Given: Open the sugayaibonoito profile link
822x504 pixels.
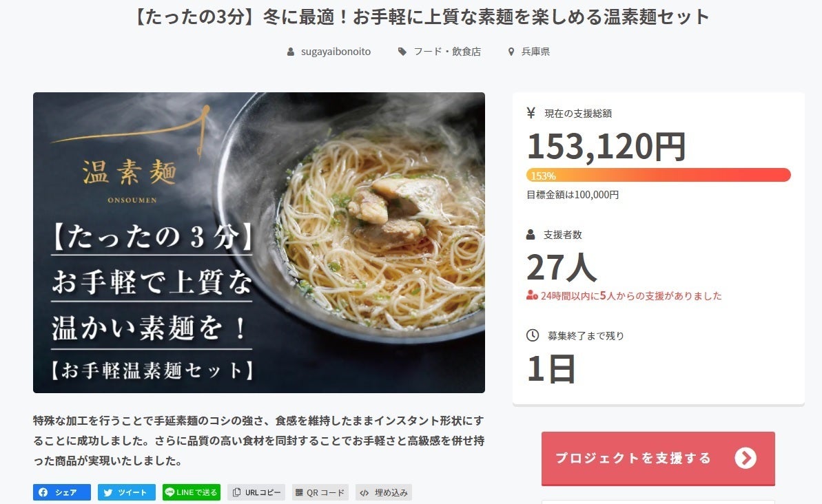Looking at the screenshot, I should click(336, 52).
